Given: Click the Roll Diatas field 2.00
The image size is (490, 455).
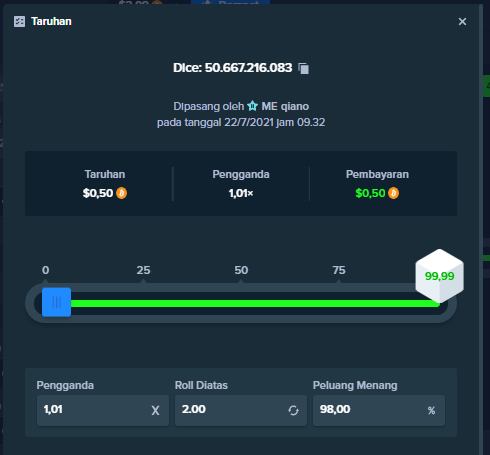Looking at the screenshot, I should pyautogui.click(x=241, y=410).
